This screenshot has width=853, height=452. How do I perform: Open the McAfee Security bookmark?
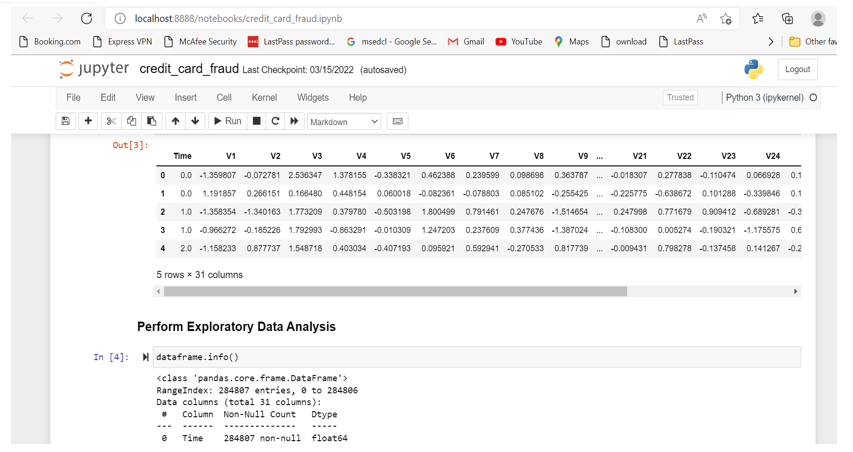[x=200, y=41]
